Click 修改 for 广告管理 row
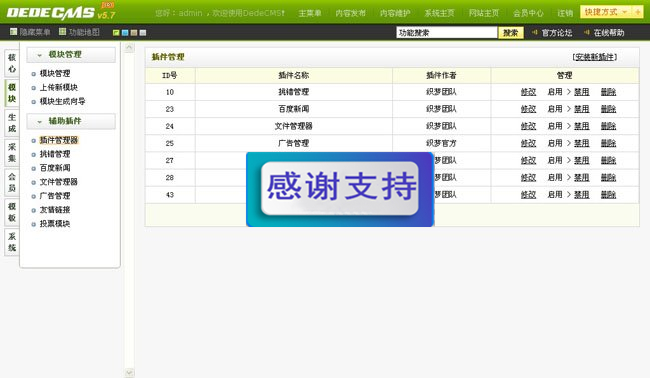The width and height of the screenshot is (650, 378). click(x=528, y=143)
